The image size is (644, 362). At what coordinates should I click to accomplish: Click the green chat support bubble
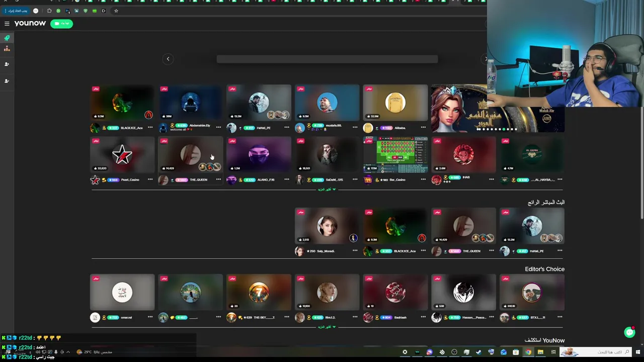pyautogui.click(x=629, y=332)
